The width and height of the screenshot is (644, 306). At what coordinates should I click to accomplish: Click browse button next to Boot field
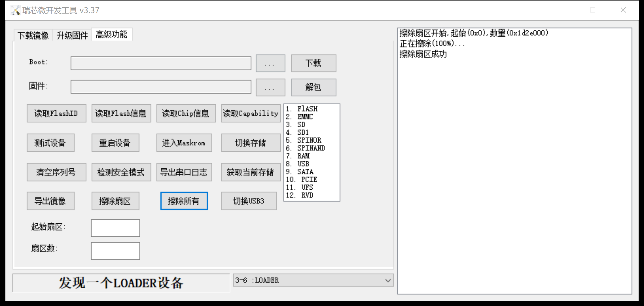click(270, 63)
